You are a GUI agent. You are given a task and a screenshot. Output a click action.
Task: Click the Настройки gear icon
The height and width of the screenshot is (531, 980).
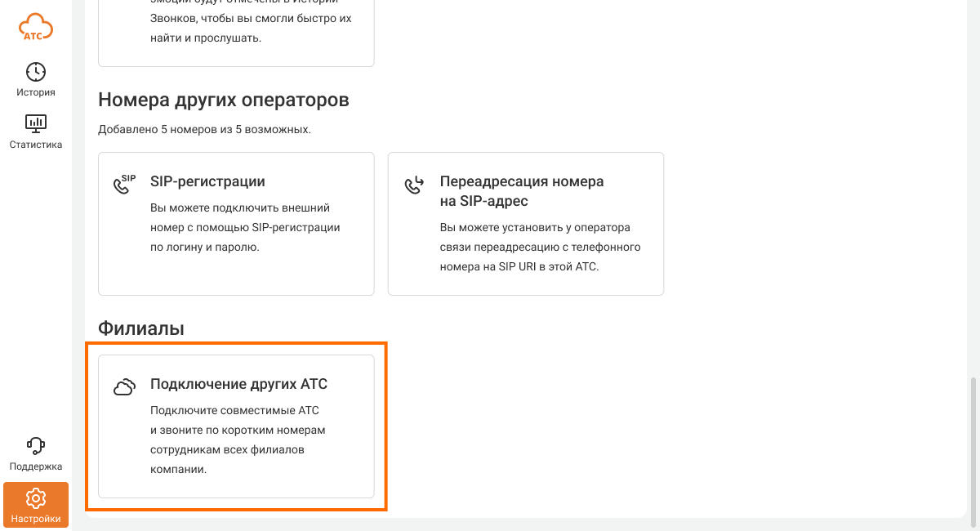point(36,498)
